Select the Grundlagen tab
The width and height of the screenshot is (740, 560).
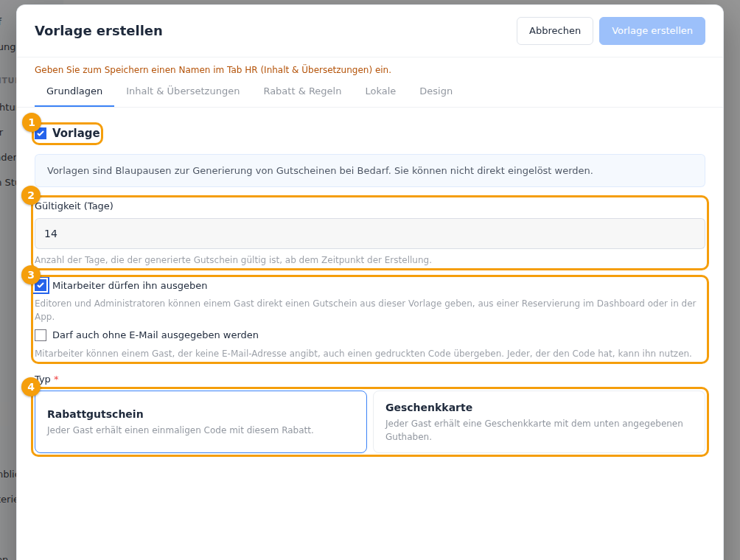(x=74, y=91)
